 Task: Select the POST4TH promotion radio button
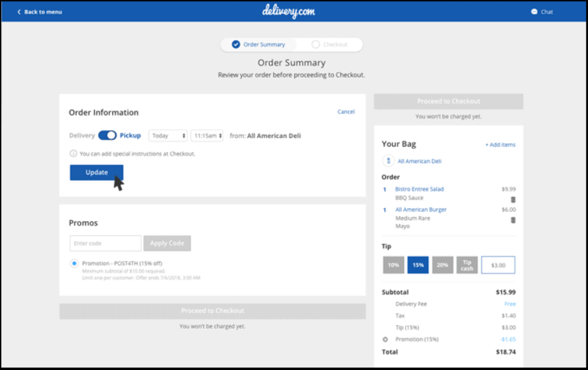pyautogui.click(x=74, y=264)
